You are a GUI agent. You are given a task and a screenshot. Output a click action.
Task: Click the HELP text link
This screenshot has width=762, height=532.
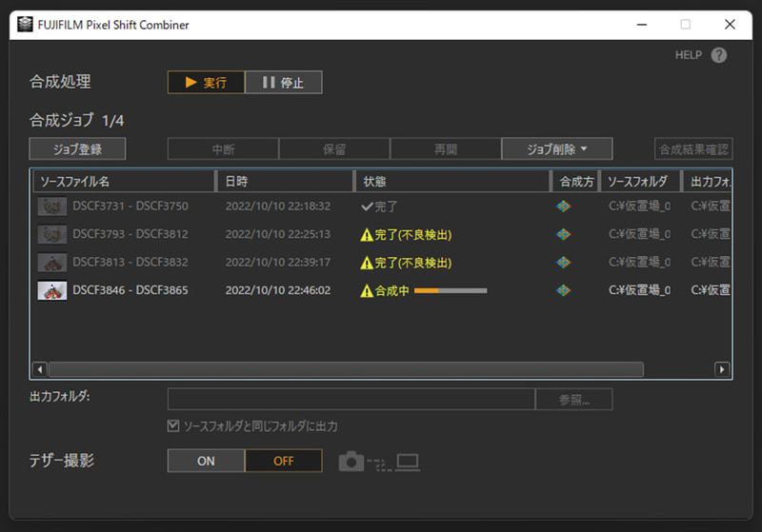pyautogui.click(x=688, y=55)
